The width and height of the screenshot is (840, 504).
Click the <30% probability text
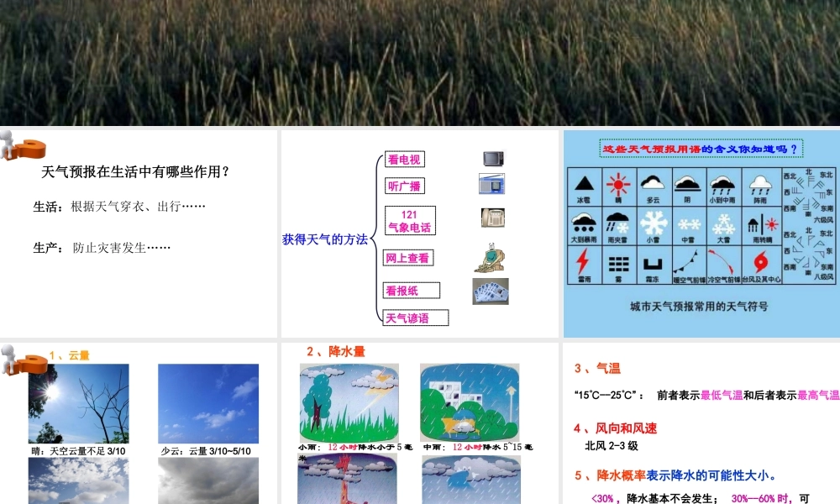pos(602,499)
